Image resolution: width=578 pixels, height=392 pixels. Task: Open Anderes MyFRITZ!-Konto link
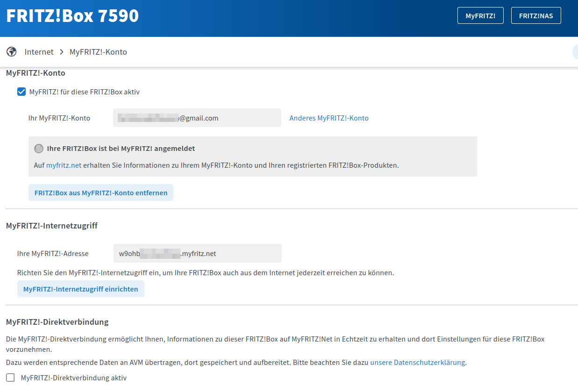[329, 118]
